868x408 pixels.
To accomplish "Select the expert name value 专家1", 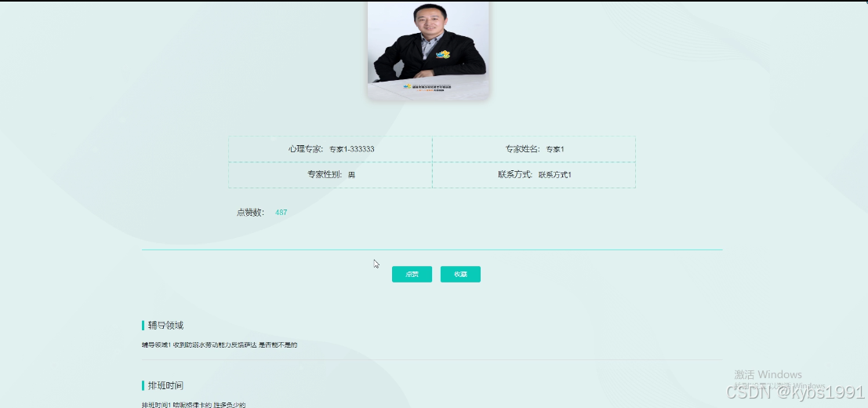I will pos(555,149).
